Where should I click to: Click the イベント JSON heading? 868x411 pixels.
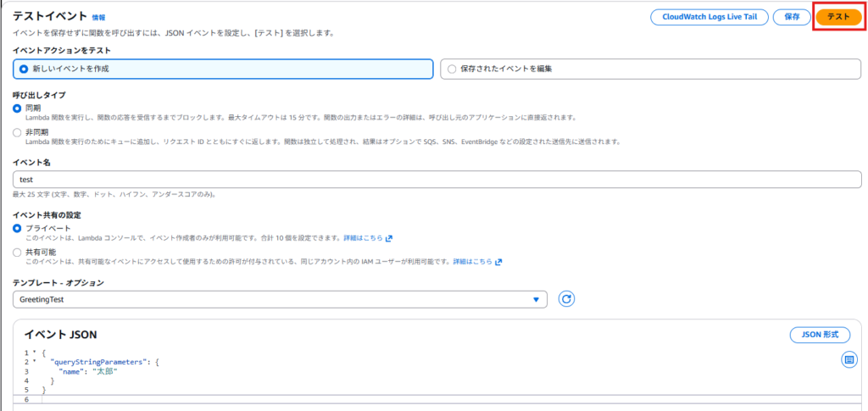pos(61,335)
